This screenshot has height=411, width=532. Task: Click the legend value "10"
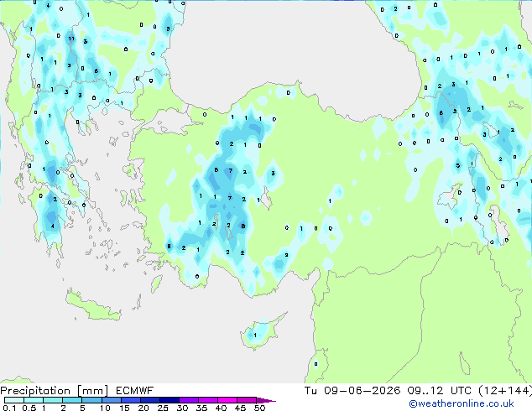click(x=105, y=408)
